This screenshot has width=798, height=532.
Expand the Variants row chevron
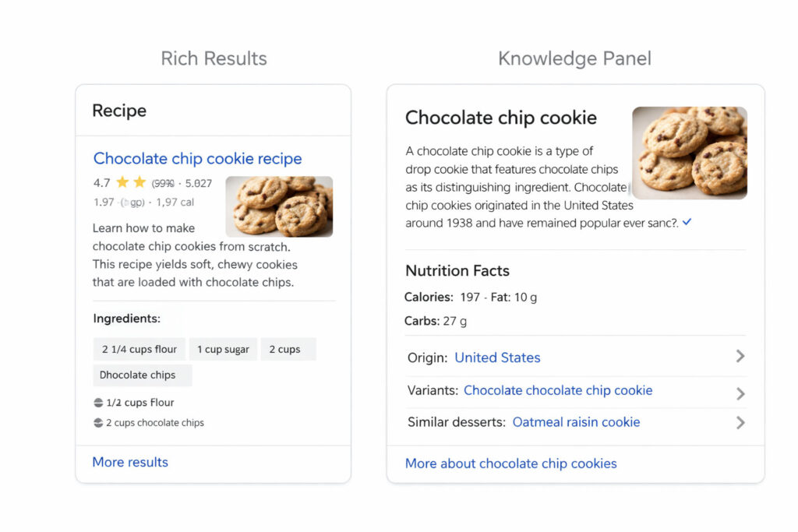click(x=740, y=393)
